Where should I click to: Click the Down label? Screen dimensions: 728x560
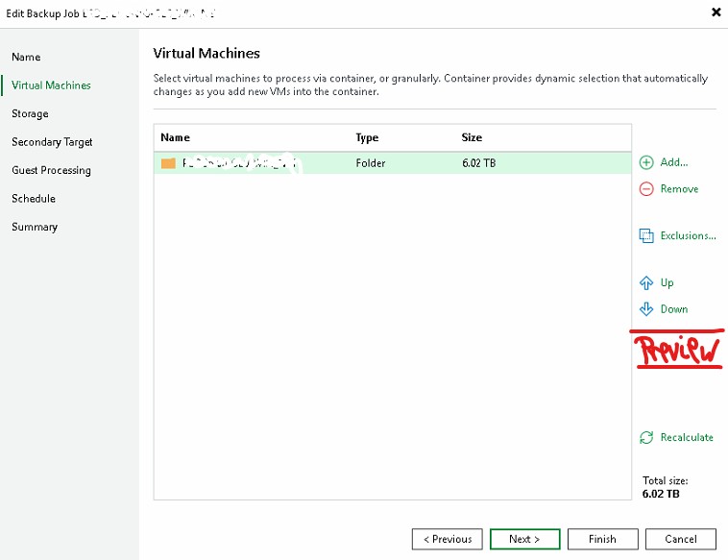point(674,309)
